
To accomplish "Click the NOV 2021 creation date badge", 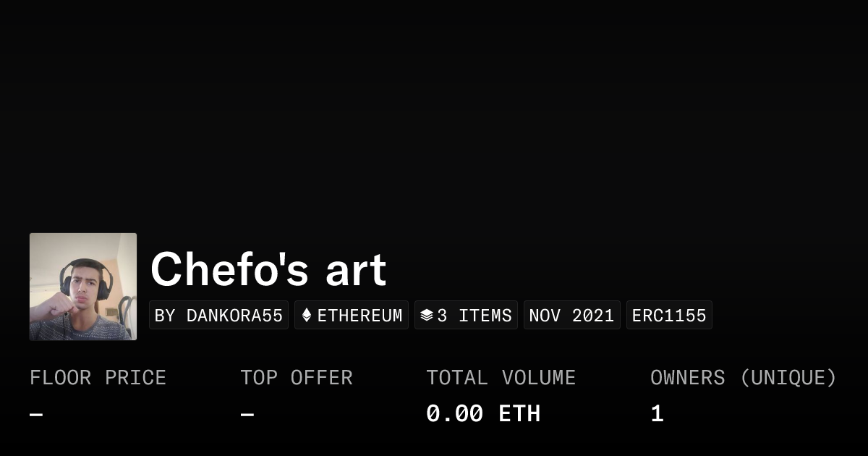I will [571, 316].
